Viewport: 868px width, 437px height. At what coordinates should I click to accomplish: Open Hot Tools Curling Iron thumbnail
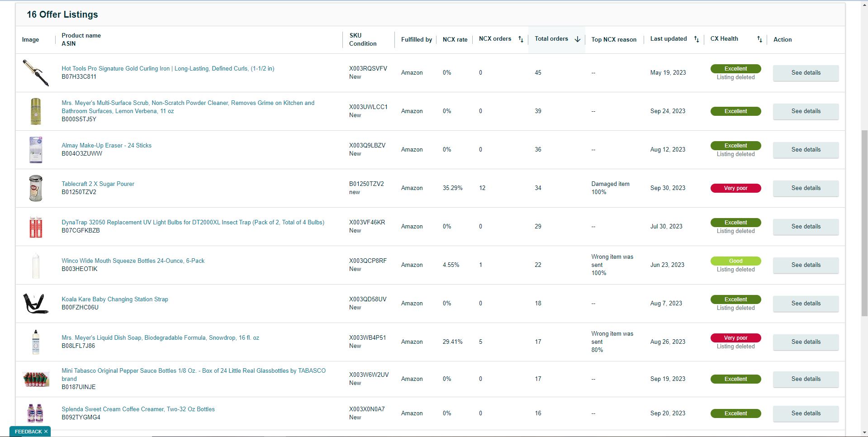[x=36, y=73]
